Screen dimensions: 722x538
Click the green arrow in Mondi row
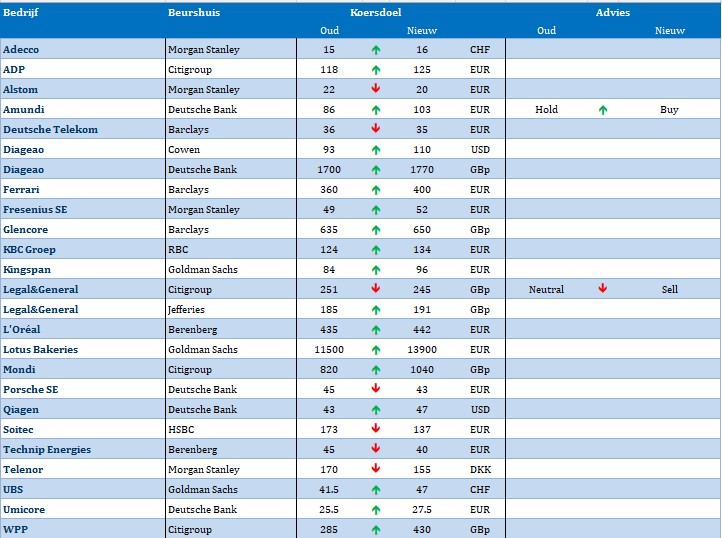click(x=376, y=370)
